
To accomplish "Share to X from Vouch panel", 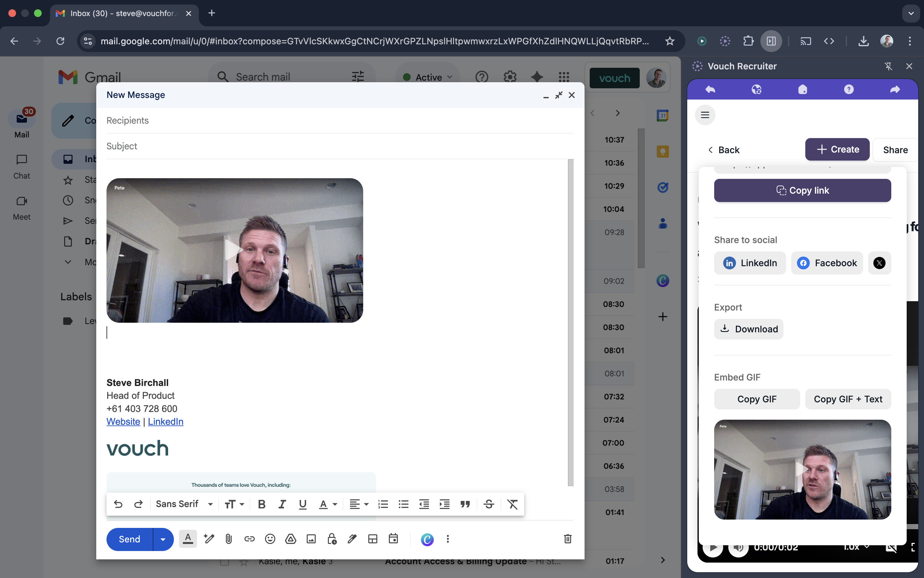I will [x=879, y=263].
